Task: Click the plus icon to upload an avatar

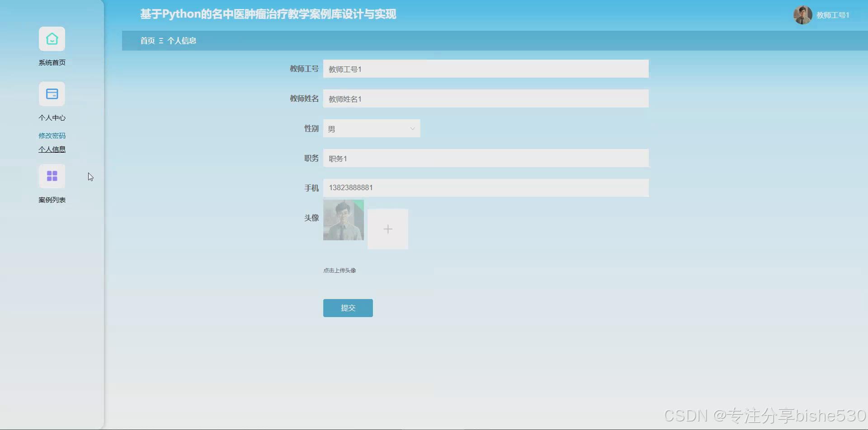Action: tap(387, 229)
